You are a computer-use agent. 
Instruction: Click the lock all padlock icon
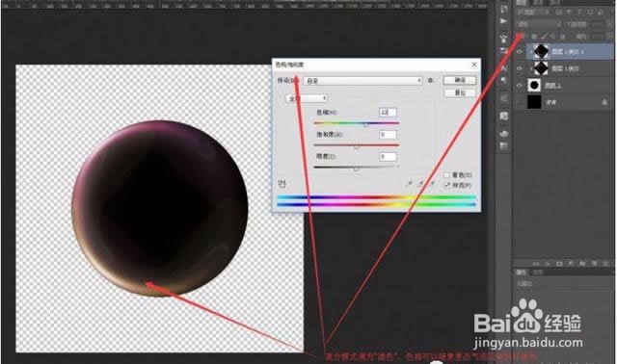point(563,37)
